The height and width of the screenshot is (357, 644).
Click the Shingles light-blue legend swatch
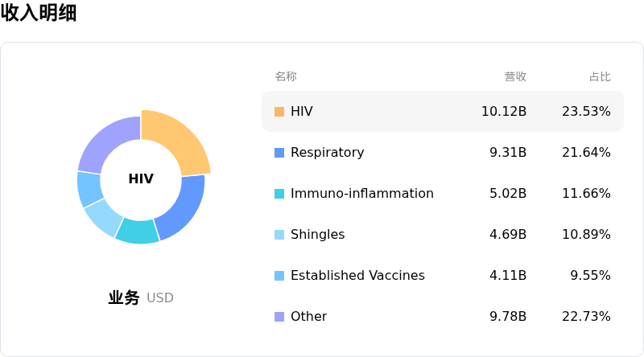click(279, 235)
